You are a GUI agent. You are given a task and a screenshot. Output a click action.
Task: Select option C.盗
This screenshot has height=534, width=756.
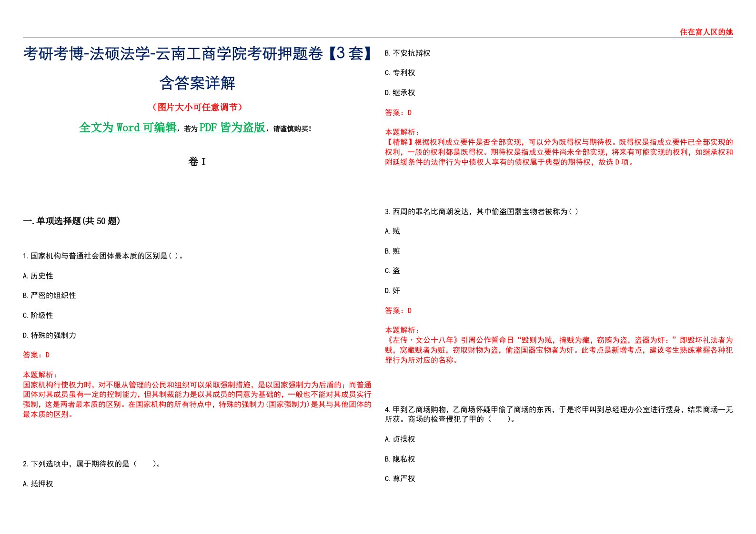(393, 271)
